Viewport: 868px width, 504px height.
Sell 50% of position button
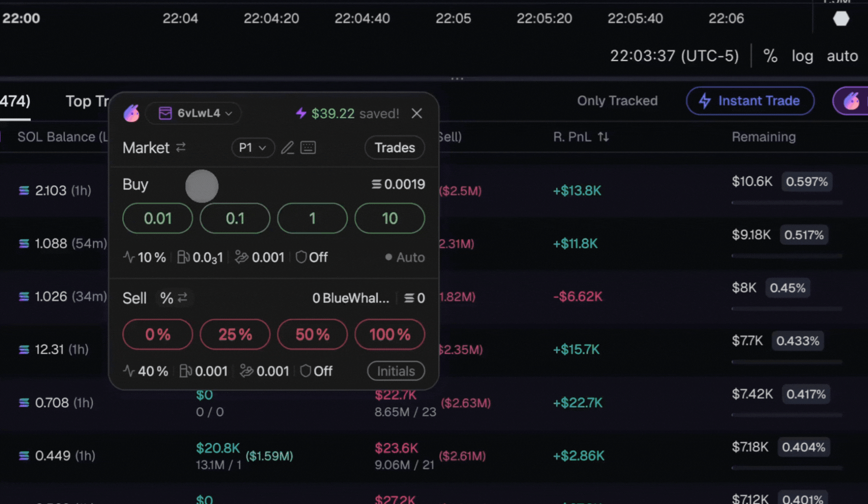click(x=312, y=335)
